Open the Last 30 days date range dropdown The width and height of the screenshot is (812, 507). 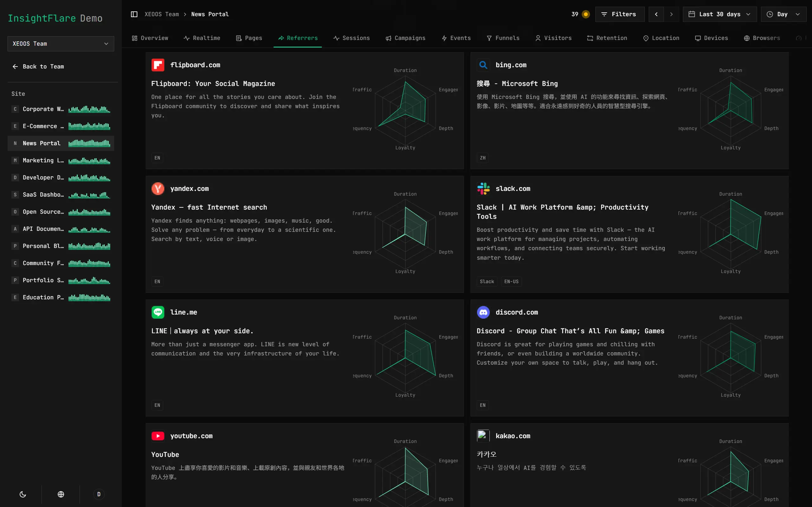coord(720,14)
